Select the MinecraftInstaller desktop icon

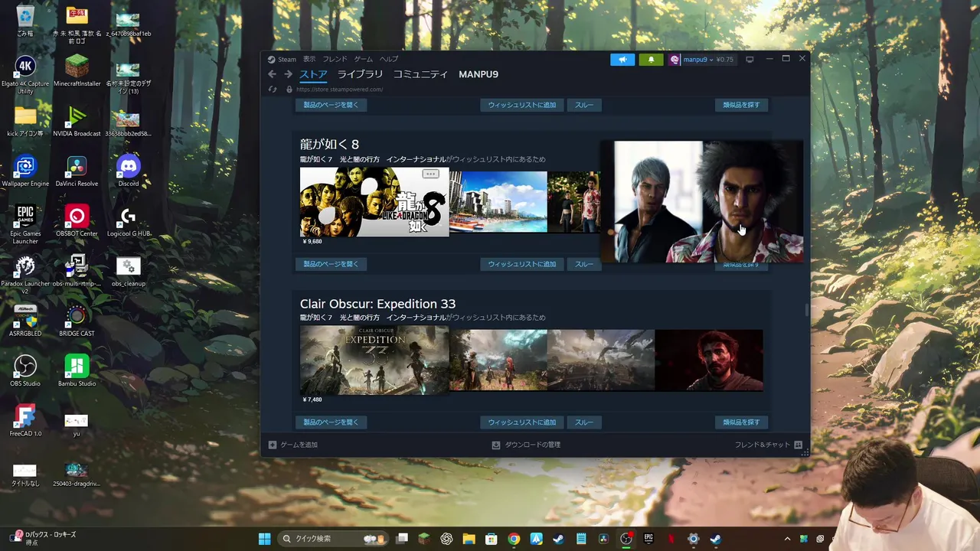tap(77, 70)
